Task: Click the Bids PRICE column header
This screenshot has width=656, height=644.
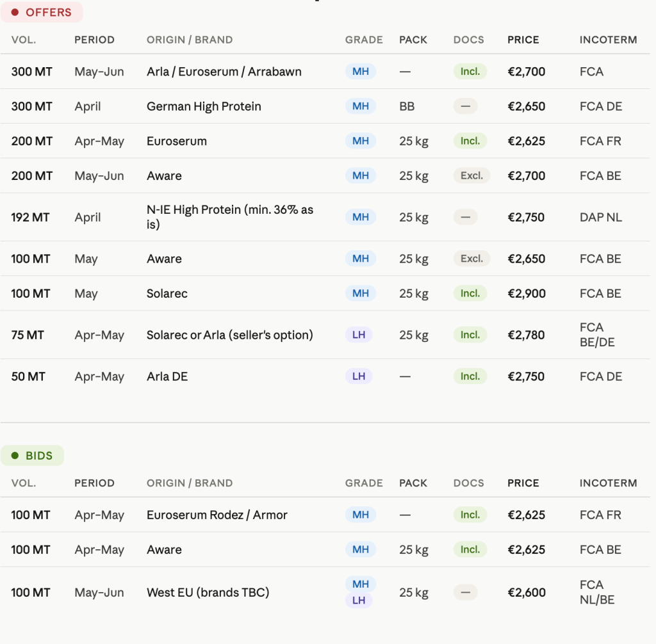Action: pyautogui.click(x=523, y=483)
